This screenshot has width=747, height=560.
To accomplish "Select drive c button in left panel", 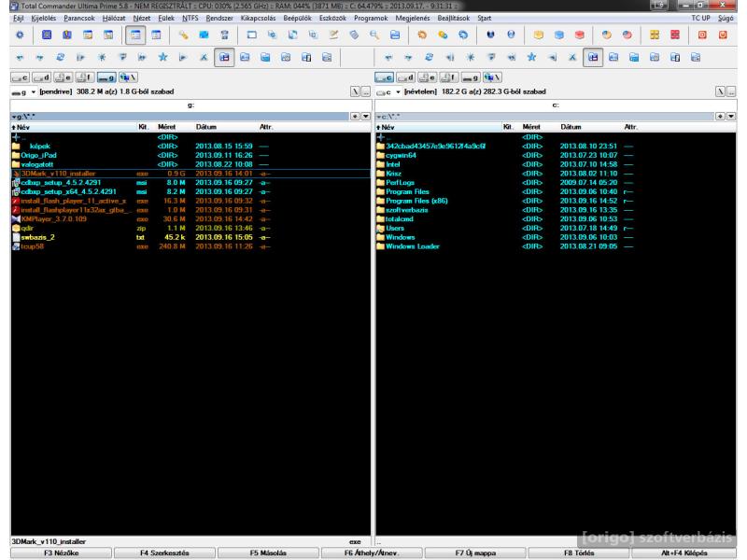I will tap(20, 77).
